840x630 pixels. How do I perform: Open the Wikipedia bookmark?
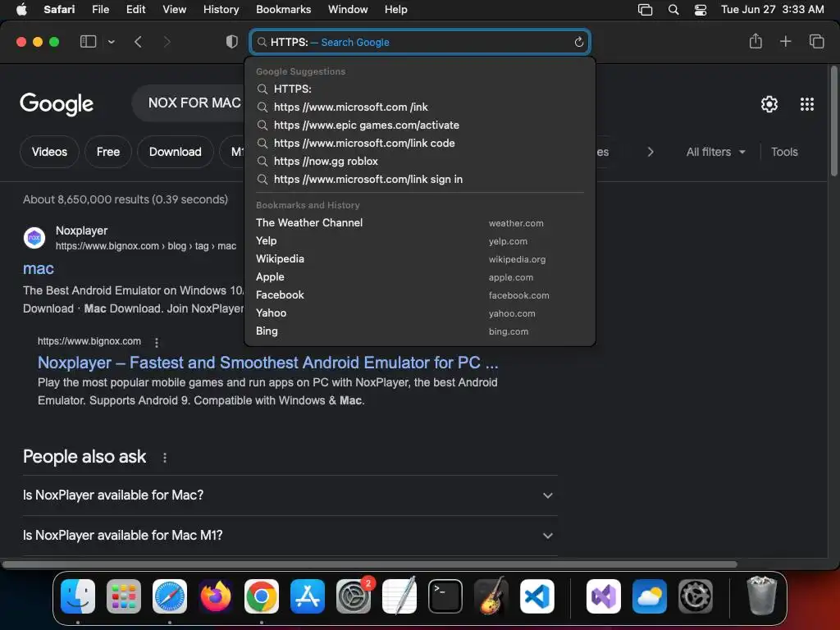coord(419,258)
